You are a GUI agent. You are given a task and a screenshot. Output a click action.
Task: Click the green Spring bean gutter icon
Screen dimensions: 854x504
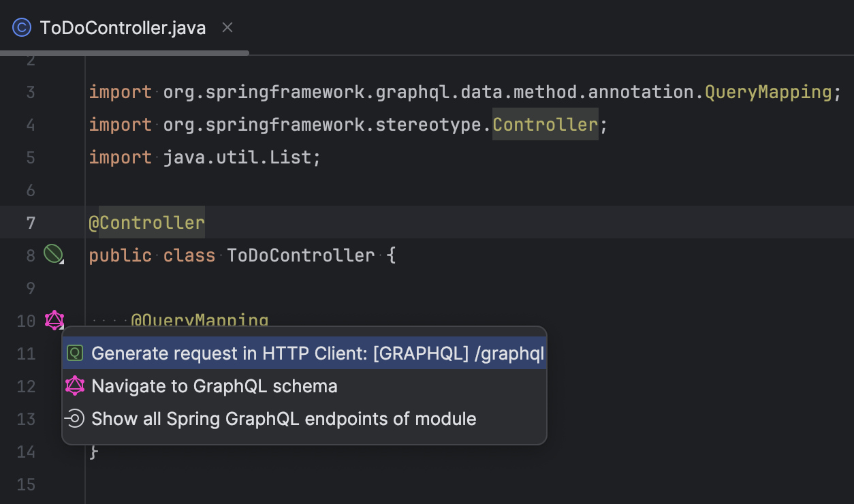tap(54, 254)
